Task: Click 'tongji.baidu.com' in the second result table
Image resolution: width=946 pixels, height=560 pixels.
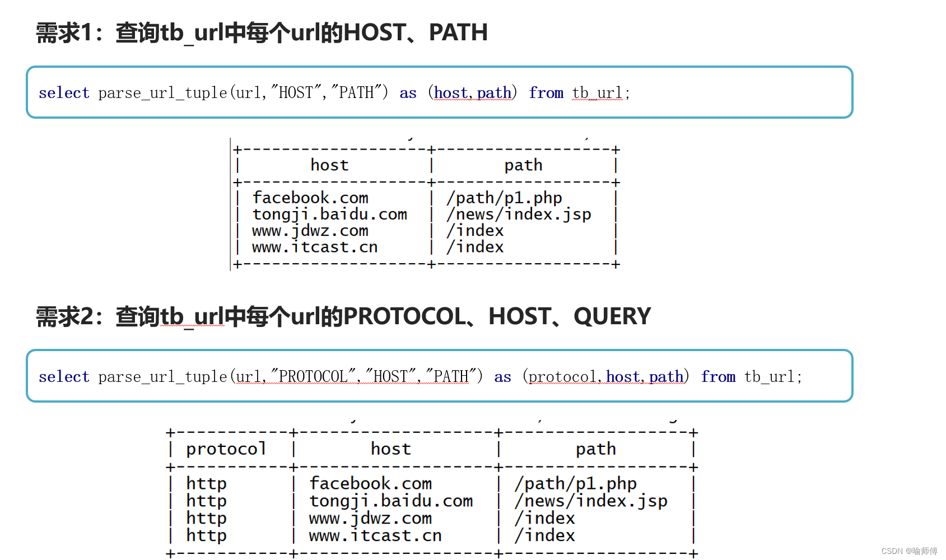Action: tap(391, 501)
